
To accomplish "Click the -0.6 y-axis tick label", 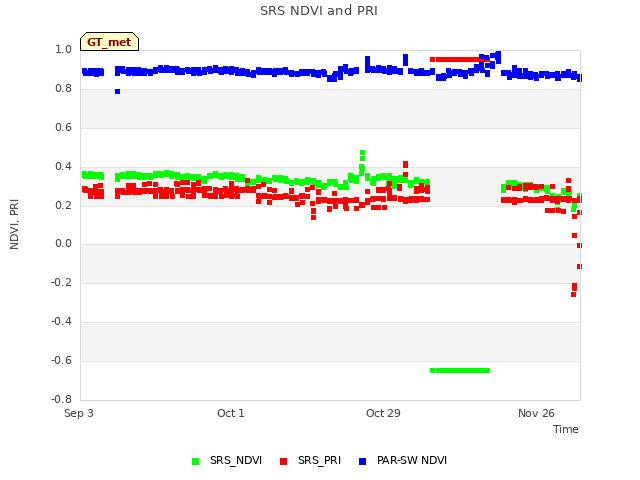I will (x=62, y=360).
